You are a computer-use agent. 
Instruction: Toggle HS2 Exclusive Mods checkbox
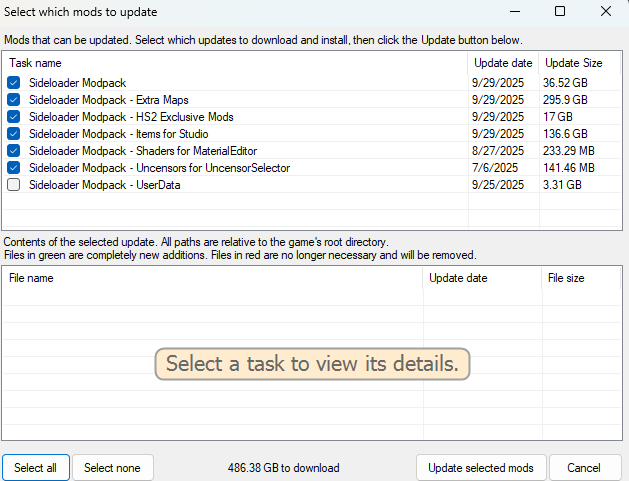[x=14, y=117]
